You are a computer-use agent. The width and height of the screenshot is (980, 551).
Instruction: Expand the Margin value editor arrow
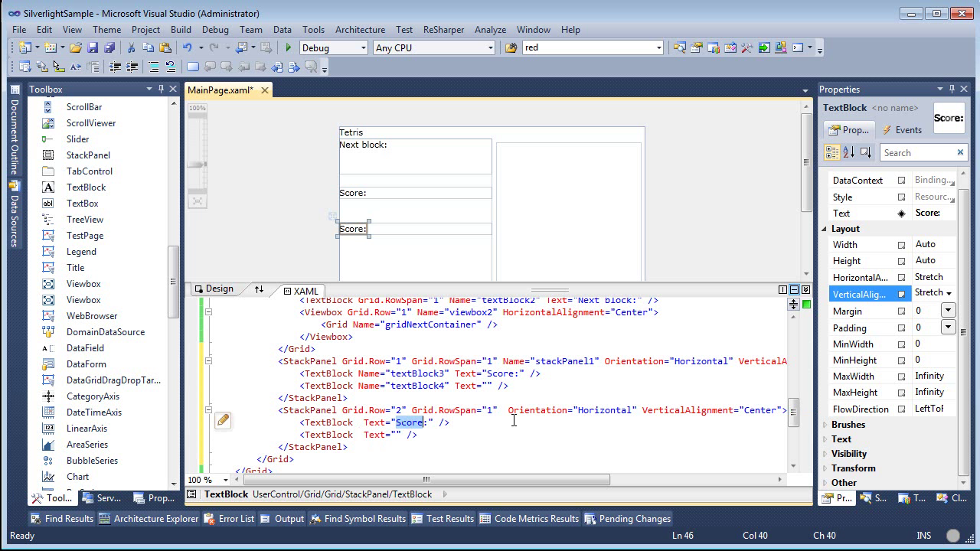pos(948,311)
